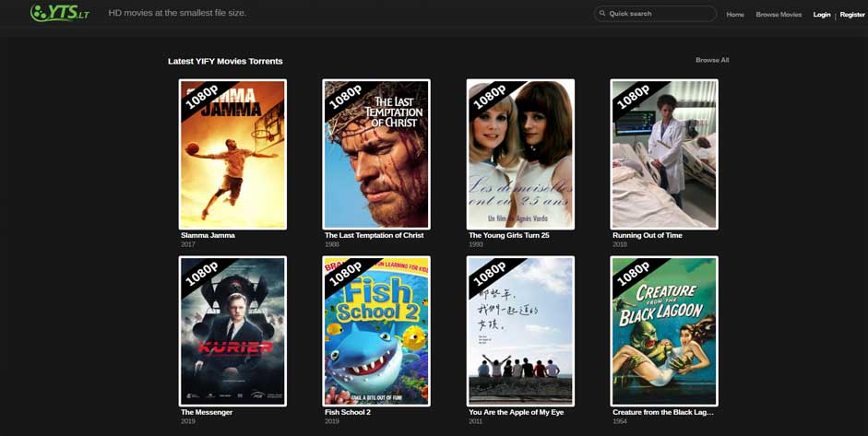Image resolution: width=868 pixels, height=436 pixels.
Task: Open the Browse Movies menu item
Action: 779,15
